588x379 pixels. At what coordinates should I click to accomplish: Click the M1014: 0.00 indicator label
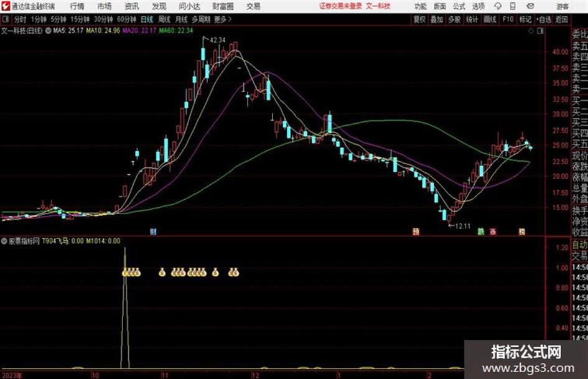(x=103, y=241)
